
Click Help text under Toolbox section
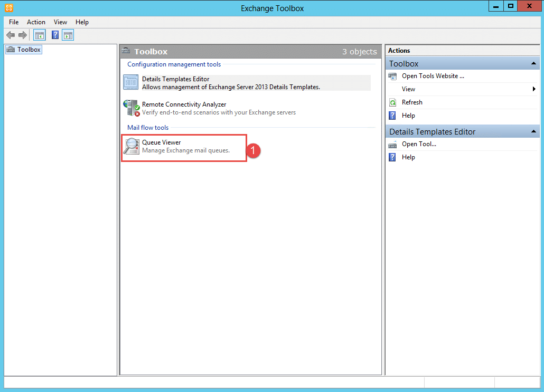tap(408, 116)
